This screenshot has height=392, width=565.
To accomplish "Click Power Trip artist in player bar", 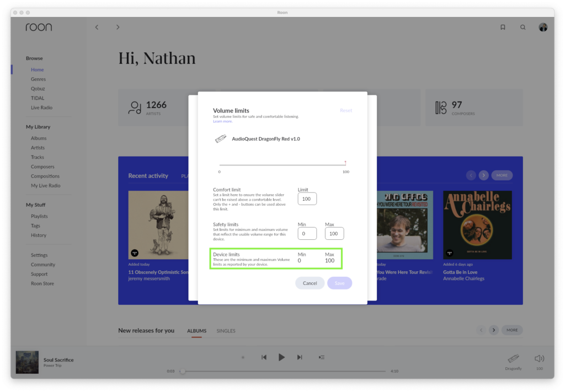I will (52, 366).
